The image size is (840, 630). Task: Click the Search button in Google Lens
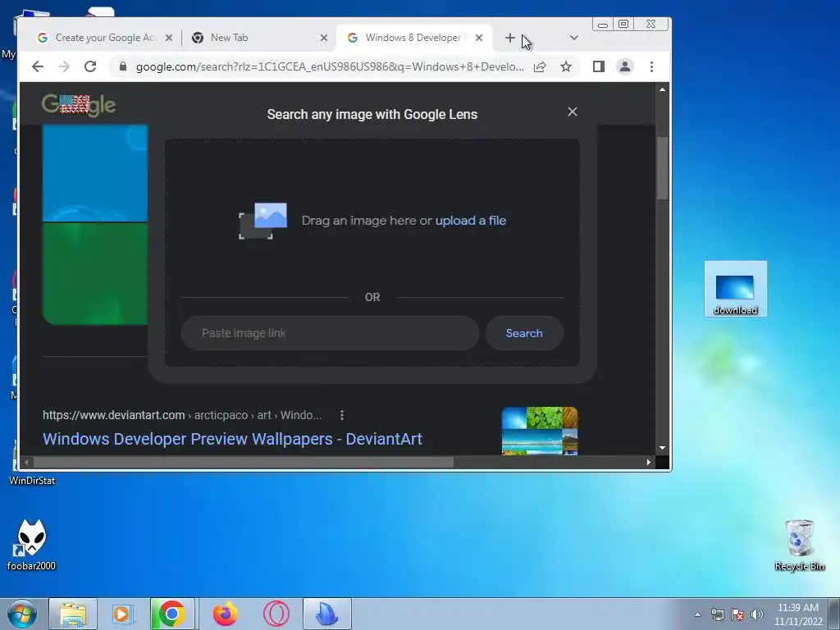(524, 333)
